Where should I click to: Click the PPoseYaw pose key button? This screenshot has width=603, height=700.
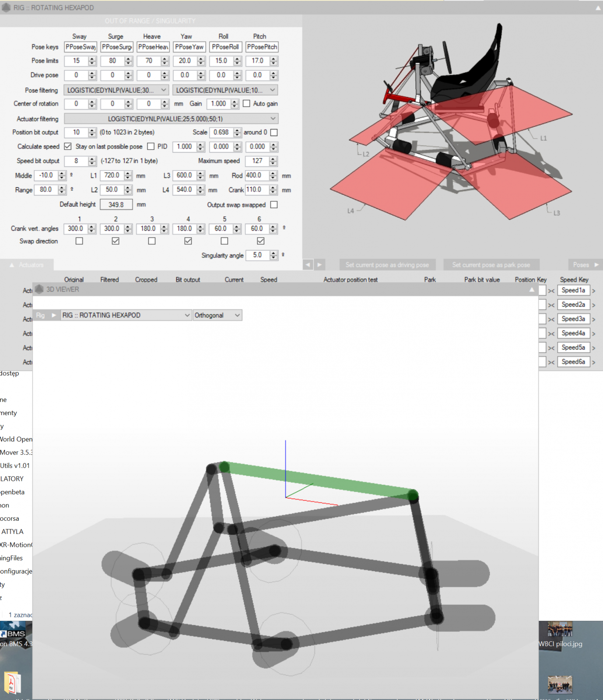tap(189, 47)
